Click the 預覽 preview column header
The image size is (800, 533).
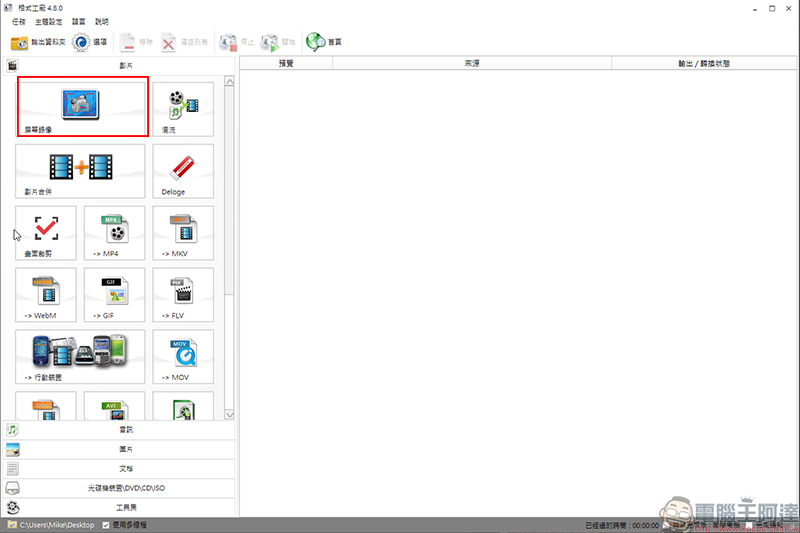286,63
